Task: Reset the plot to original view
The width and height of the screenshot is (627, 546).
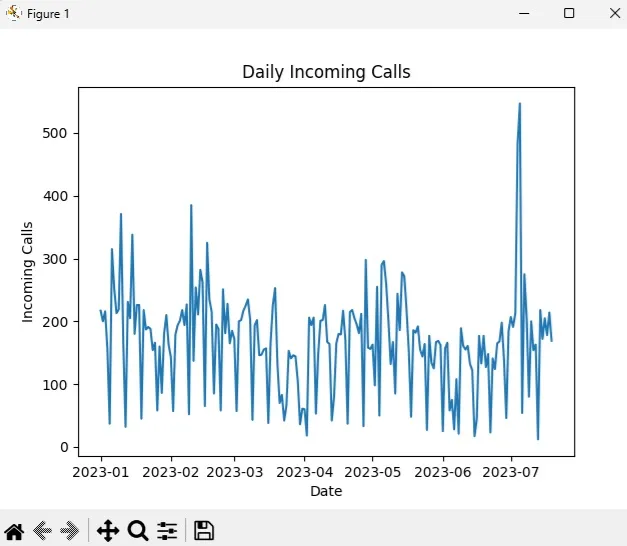Action: click(x=14, y=531)
